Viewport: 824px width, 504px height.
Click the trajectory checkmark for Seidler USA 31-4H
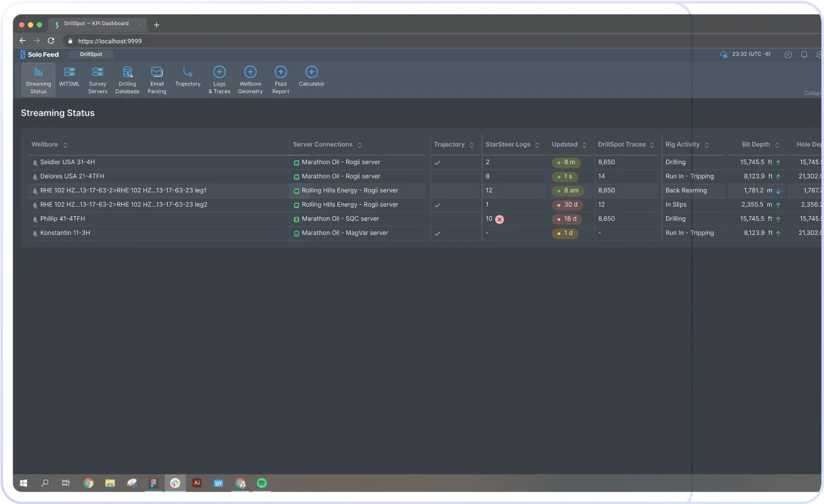437,163
